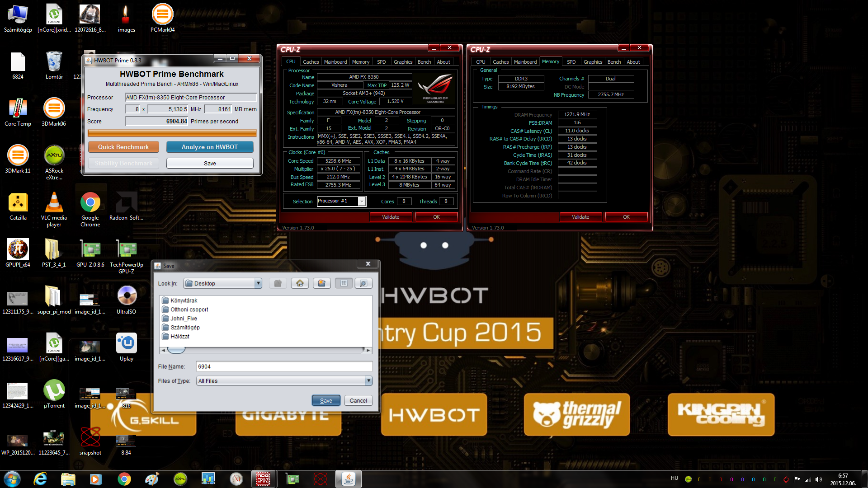Open the Lomtár recycle bin

tap(54, 65)
